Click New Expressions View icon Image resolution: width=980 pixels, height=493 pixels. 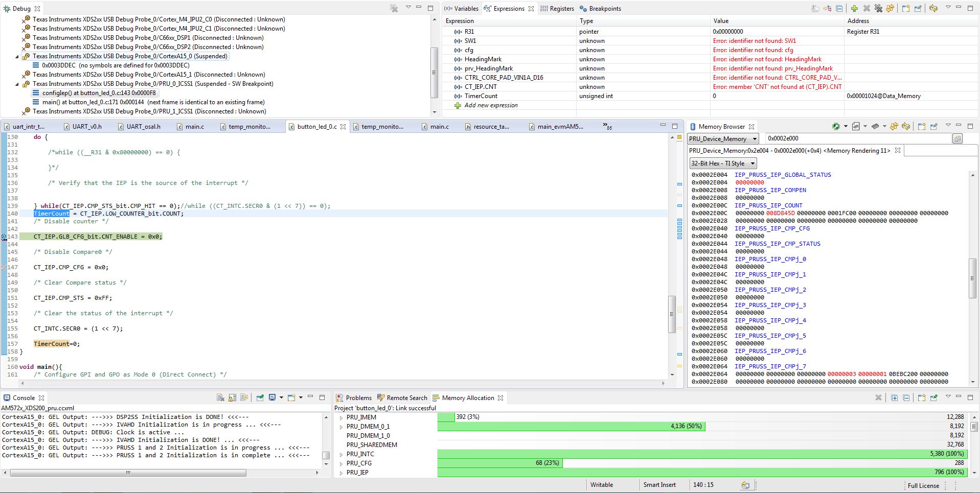click(x=906, y=8)
